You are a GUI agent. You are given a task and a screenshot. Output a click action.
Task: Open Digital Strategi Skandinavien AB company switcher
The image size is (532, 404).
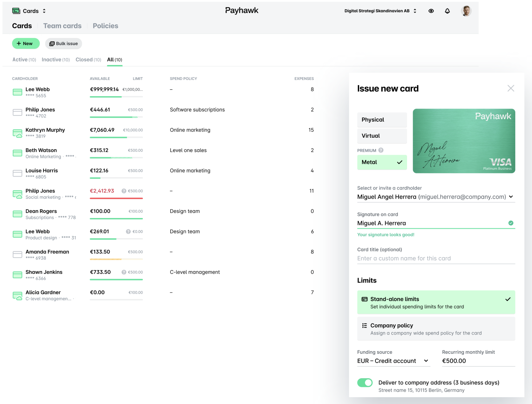click(380, 11)
